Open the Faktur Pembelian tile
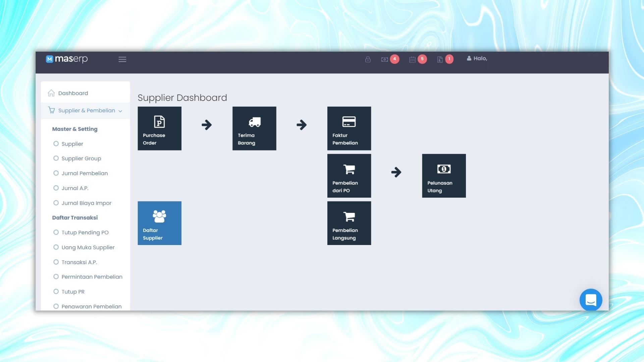 pos(349,128)
